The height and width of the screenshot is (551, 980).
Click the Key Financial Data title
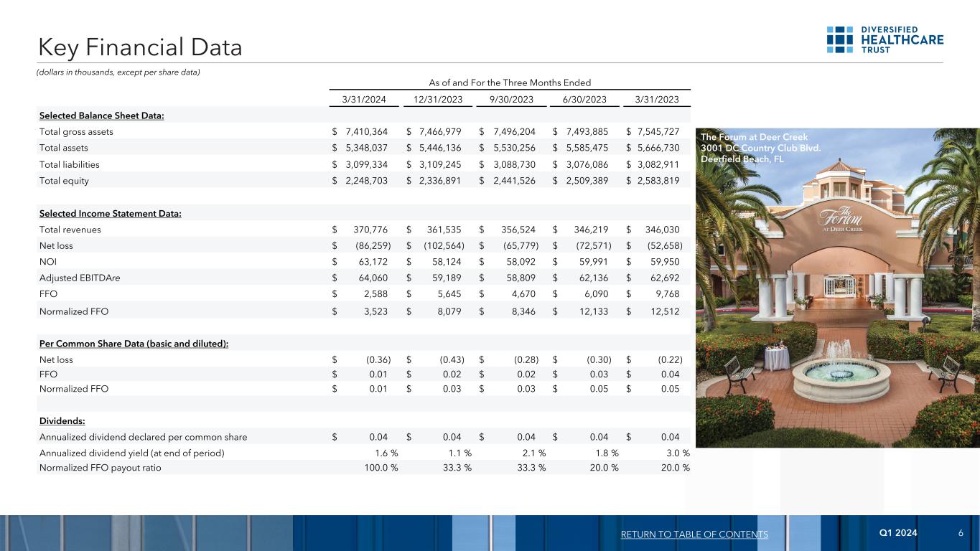[141, 47]
